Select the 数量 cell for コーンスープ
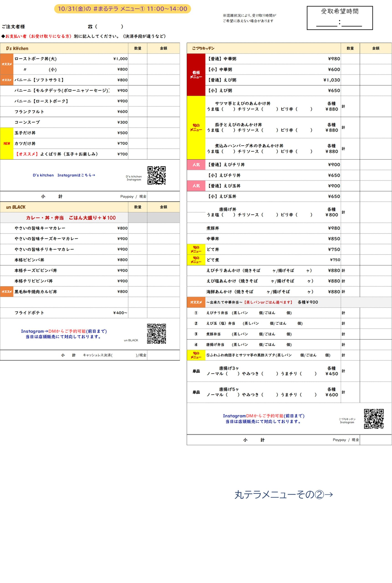The height and width of the screenshot is (583, 392). pyautogui.click(x=137, y=122)
